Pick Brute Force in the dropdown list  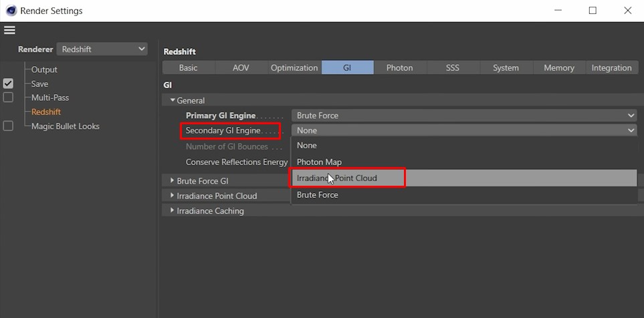coord(317,195)
